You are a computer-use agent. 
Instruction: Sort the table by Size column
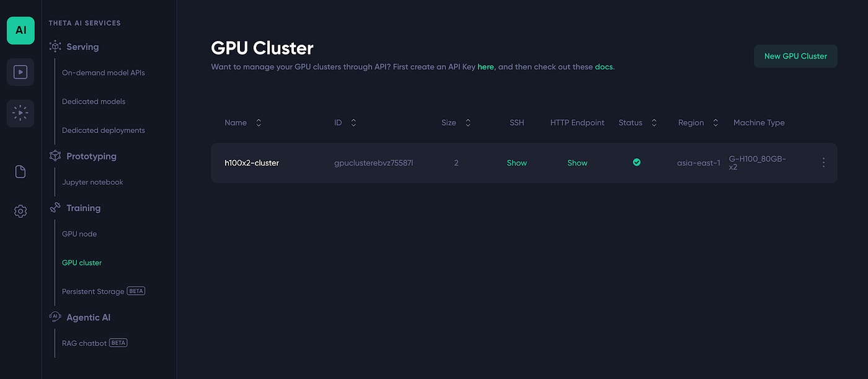coord(468,123)
